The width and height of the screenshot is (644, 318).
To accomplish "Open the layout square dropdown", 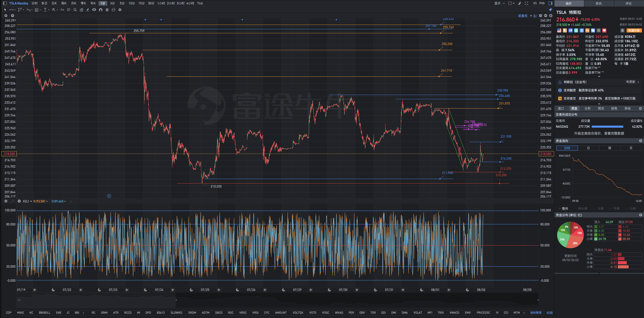I will click(512, 3).
